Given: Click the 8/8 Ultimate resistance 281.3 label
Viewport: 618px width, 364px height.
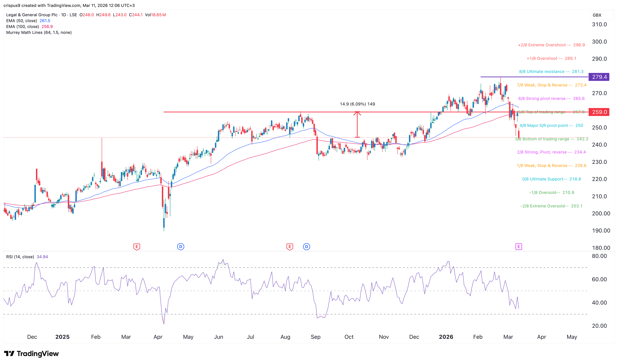Looking at the screenshot, I should pos(551,72).
